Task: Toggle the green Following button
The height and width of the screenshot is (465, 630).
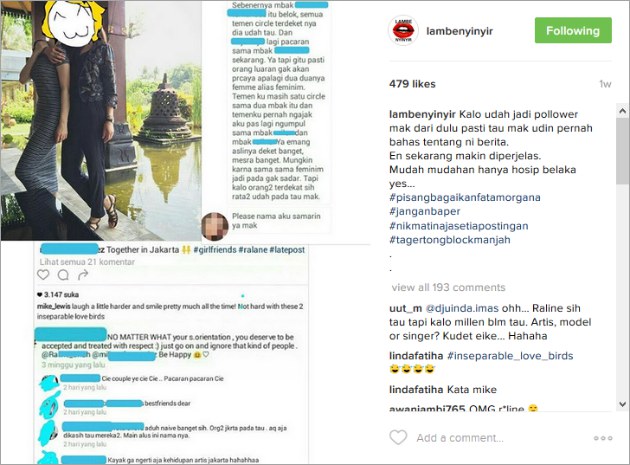Action: pyautogui.click(x=573, y=31)
